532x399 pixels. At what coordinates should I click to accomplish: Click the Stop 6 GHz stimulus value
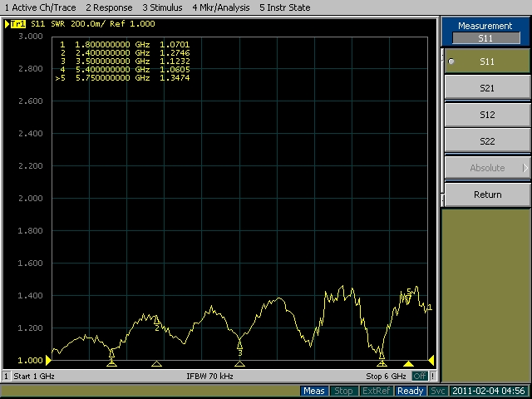point(386,377)
